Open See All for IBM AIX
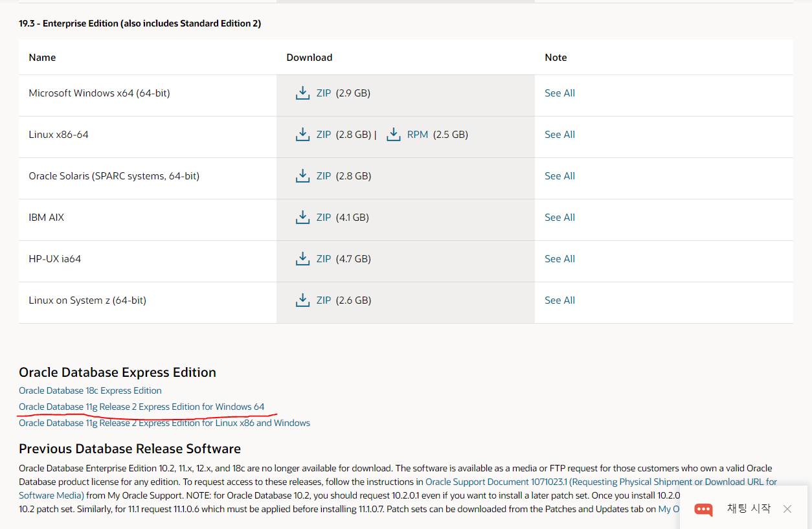 559,218
